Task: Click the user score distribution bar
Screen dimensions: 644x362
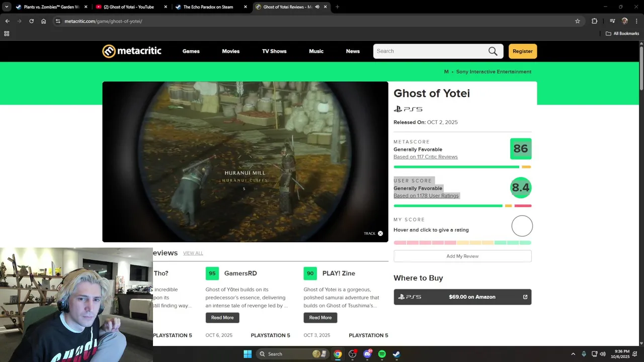Action: pyautogui.click(x=462, y=206)
